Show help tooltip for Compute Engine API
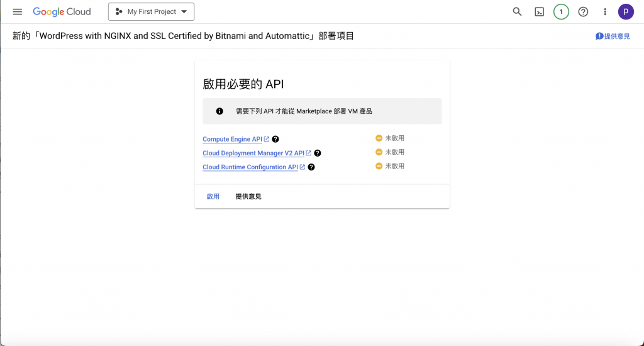Image resolution: width=644 pixels, height=346 pixels. (x=275, y=139)
